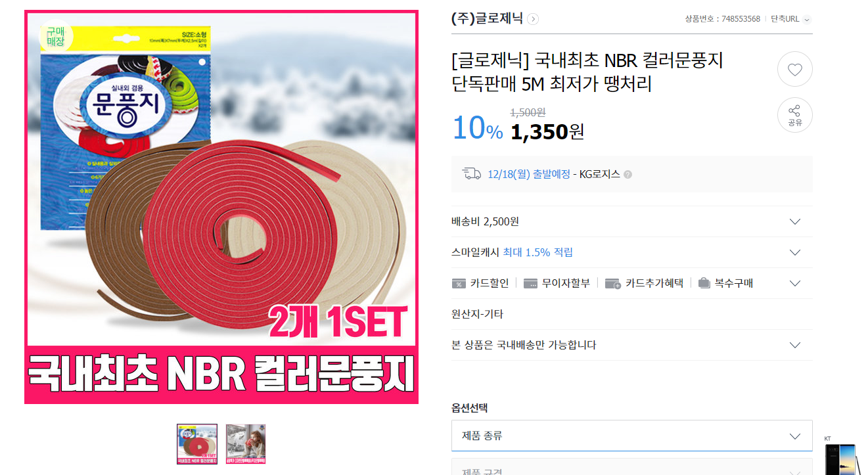The width and height of the screenshot is (868, 475).
Task: Click the 카드추가혜택 link
Action: (x=654, y=283)
